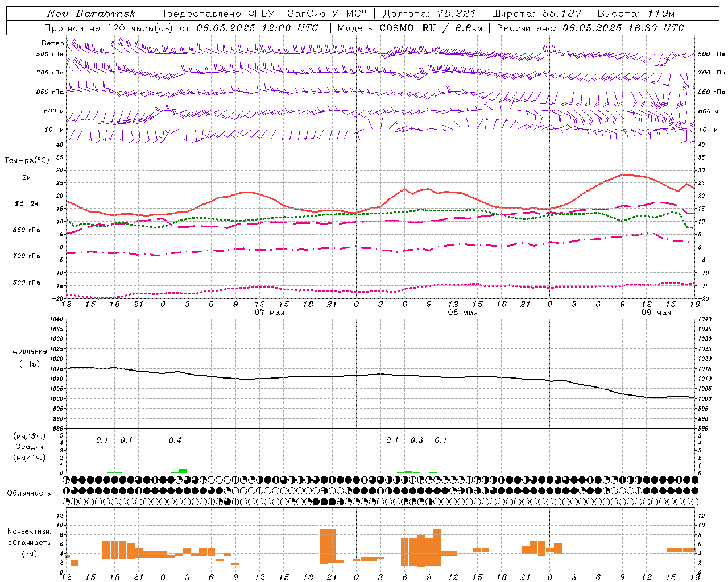Screen dimensions: 728x582
Task: Select the 850 гПа temperature legend entry
Action: 27,230
